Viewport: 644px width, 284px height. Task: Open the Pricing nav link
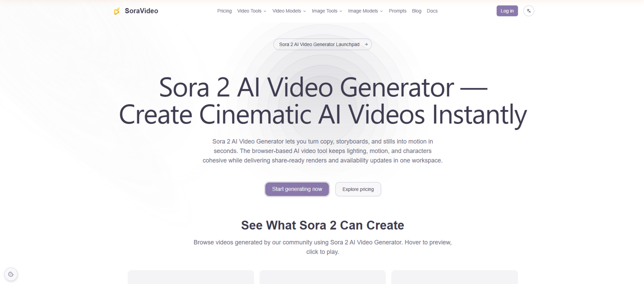tap(224, 11)
